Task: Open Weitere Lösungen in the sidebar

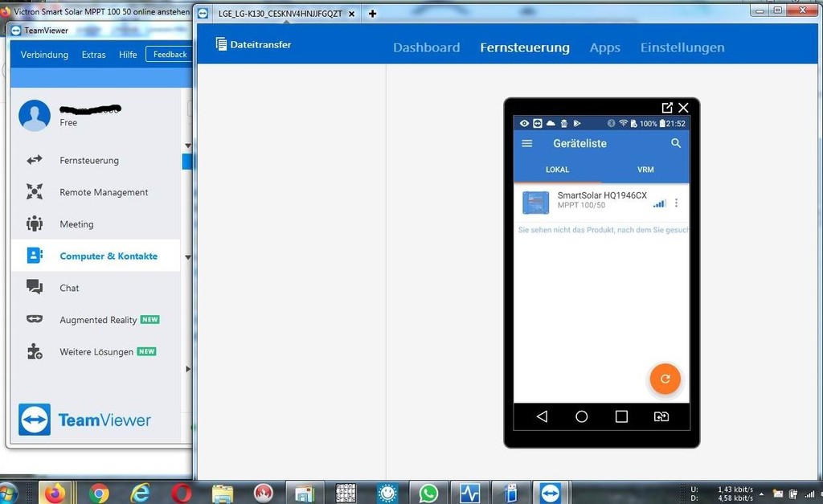Action: (x=96, y=352)
